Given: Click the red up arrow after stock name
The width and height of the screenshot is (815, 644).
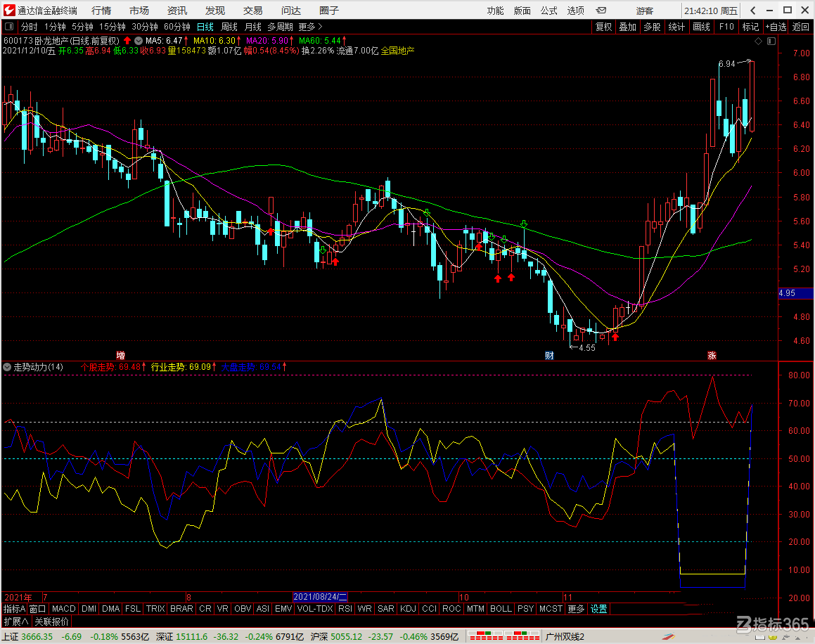Looking at the screenshot, I should pos(127,41).
